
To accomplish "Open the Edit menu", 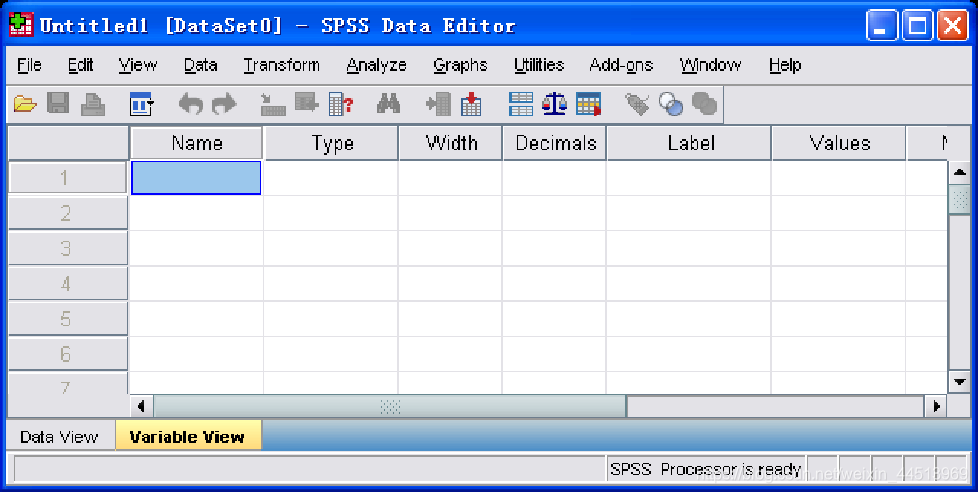I will point(80,65).
